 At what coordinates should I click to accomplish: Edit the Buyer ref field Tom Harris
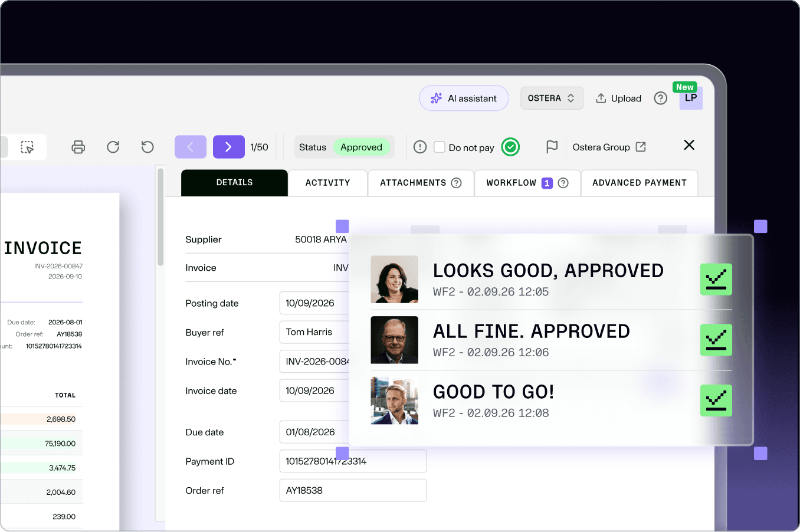pyautogui.click(x=314, y=332)
